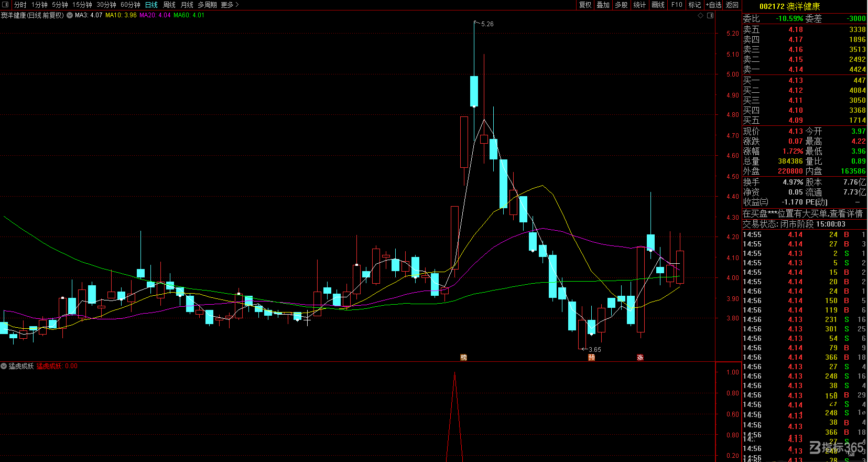The width and height of the screenshot is (868, 462).
Task: Click the 换手 value 4.97%
Action: [x=793, y=182]
